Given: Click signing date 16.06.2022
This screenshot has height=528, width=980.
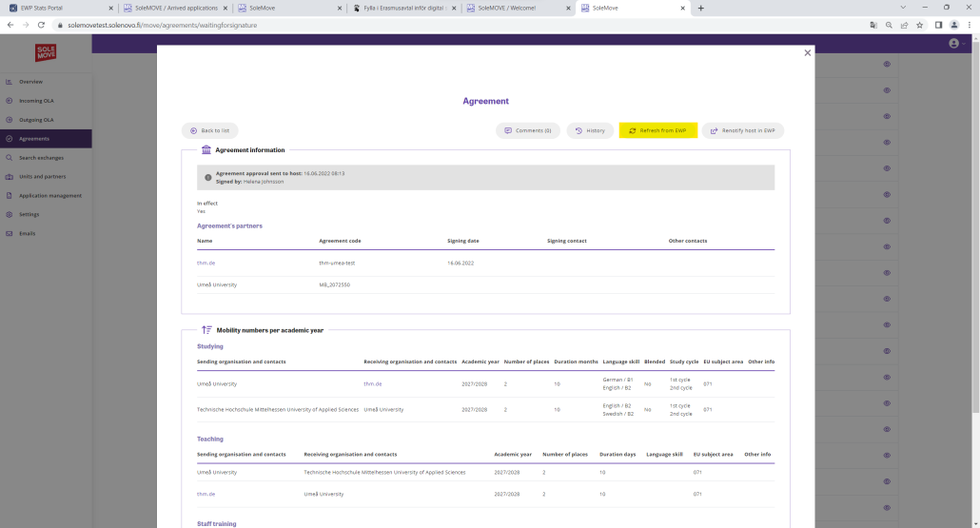Looking at the screenshot, I should click(461, 264).
